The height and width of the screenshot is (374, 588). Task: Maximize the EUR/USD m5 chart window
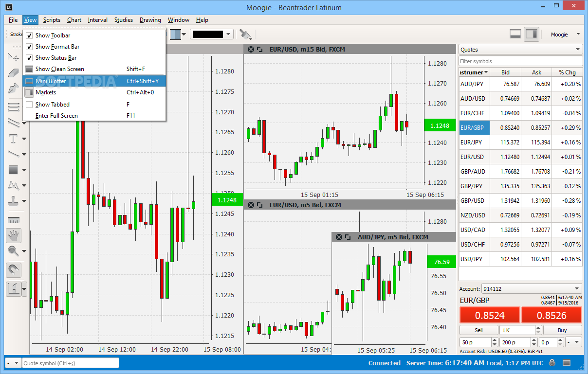(260, 205)
